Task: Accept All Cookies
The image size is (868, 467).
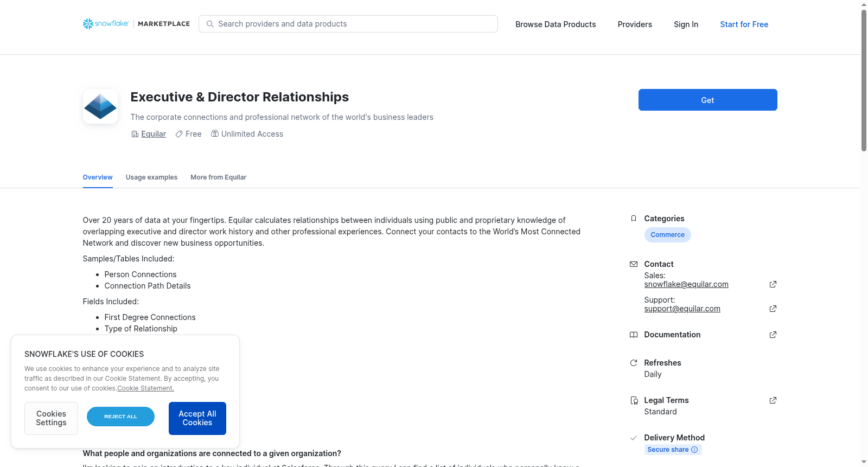Action: coord(197,418)
